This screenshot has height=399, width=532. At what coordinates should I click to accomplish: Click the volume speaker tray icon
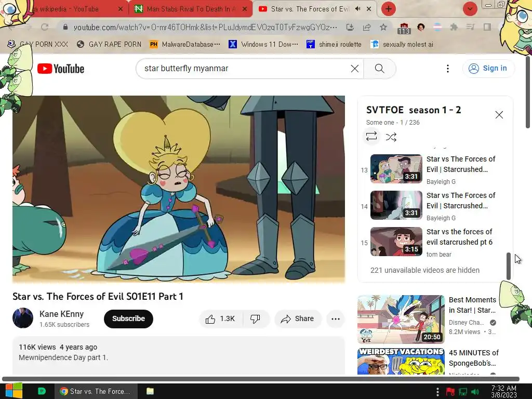click(475, 392)
